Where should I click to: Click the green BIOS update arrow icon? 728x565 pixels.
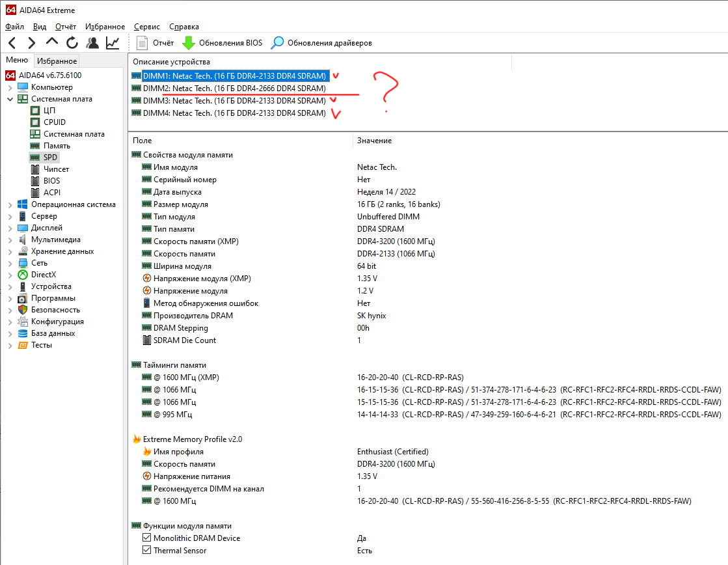point(189,43)
